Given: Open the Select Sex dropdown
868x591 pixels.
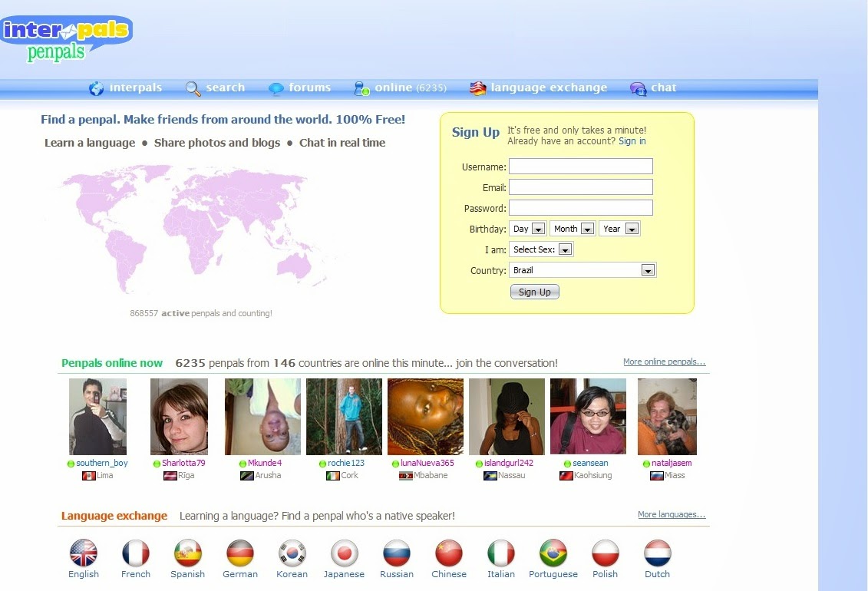Looking at the screenshot, I should coord(541,249).
